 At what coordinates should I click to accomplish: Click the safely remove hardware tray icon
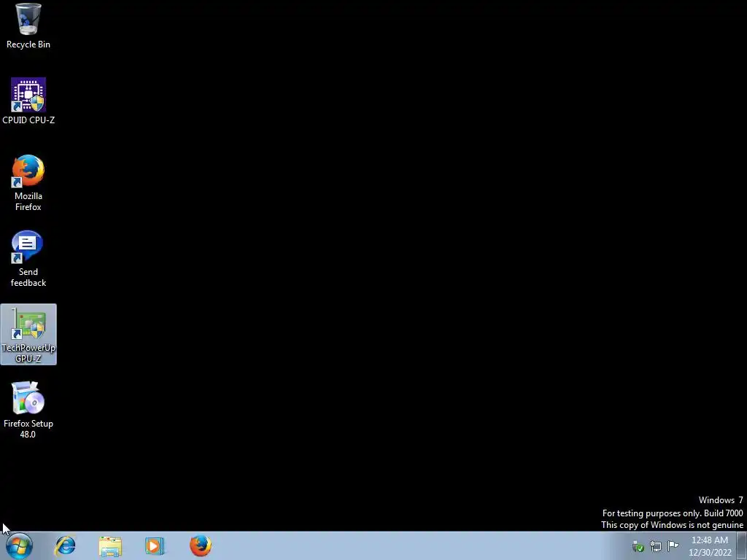tap(638, 546)
